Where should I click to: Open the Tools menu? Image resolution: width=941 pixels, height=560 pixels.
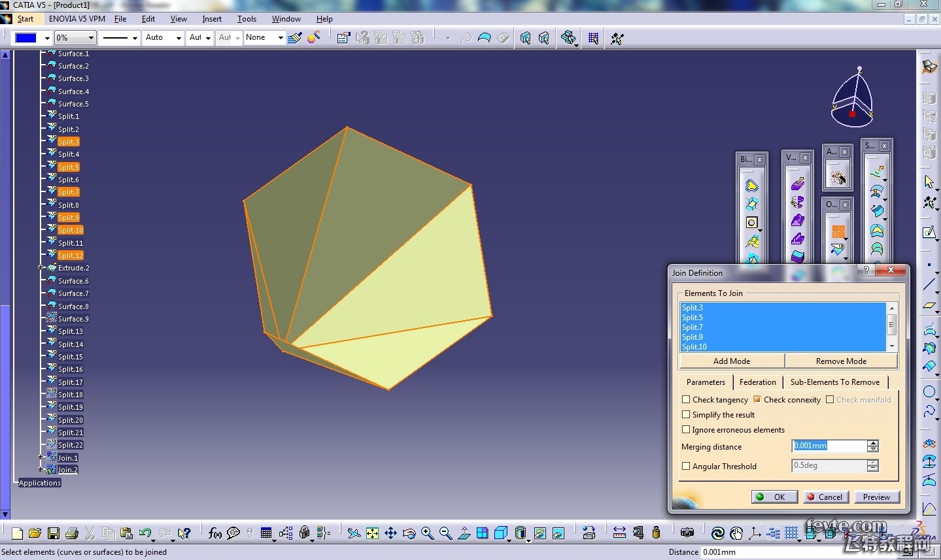247,19
